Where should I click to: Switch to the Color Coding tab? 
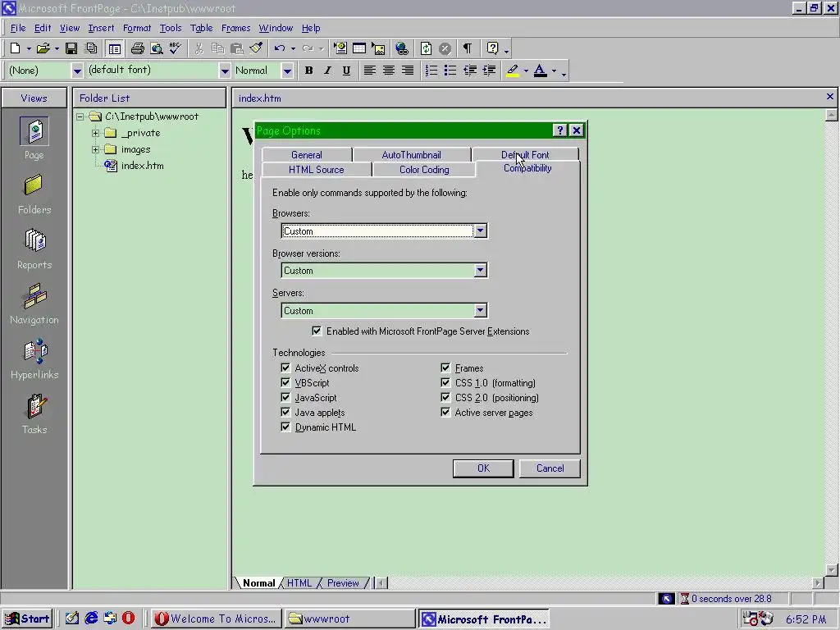point(424,170)
